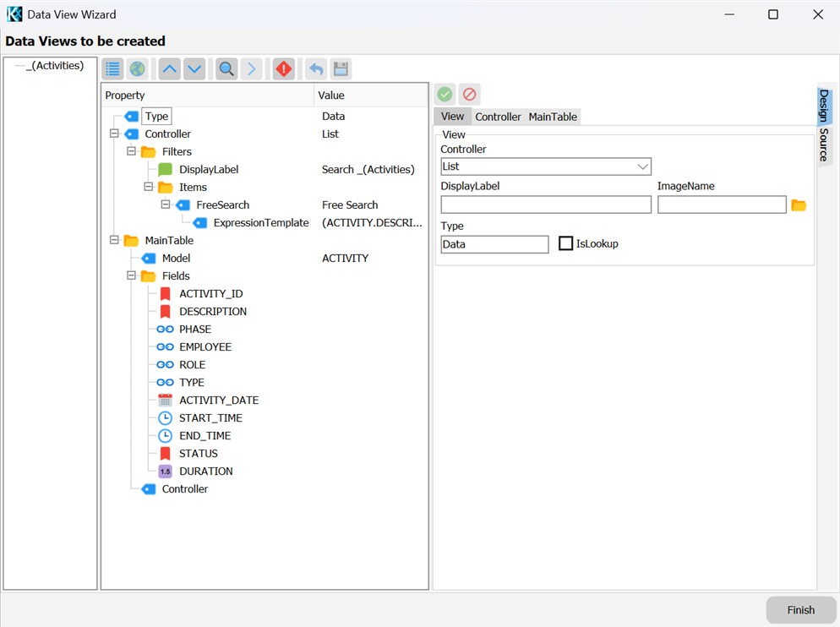This screenshot has height=627, width=840.
Task: Click the Model blue tag icon
Action: (x=149, y=259)
